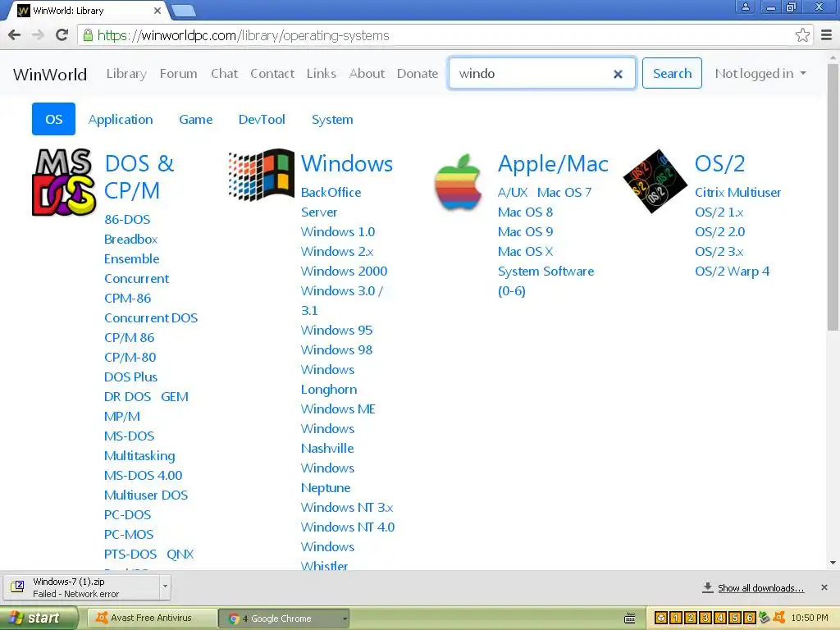The image size is (840, 630).
Task: Open the Breadbox Ensemble link
Action: pos(131,249)
